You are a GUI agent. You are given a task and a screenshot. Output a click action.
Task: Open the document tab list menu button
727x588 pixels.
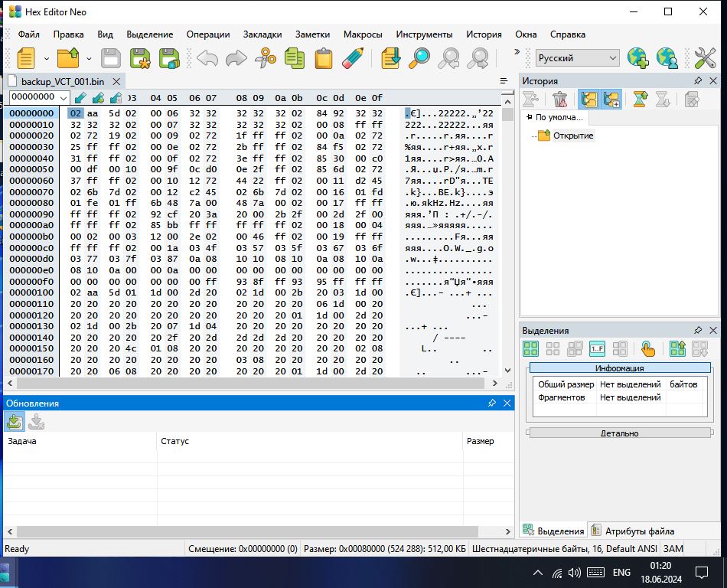504,81
